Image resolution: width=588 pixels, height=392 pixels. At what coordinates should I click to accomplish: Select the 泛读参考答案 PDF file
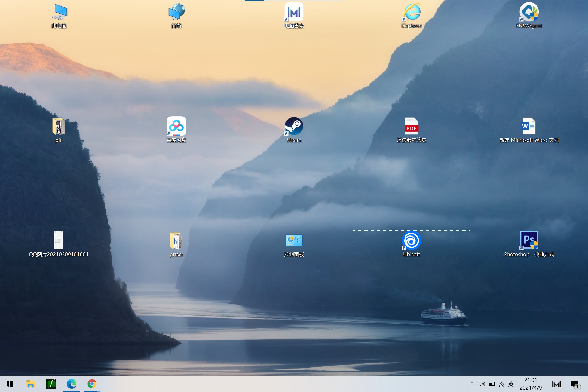pos(411,127)
